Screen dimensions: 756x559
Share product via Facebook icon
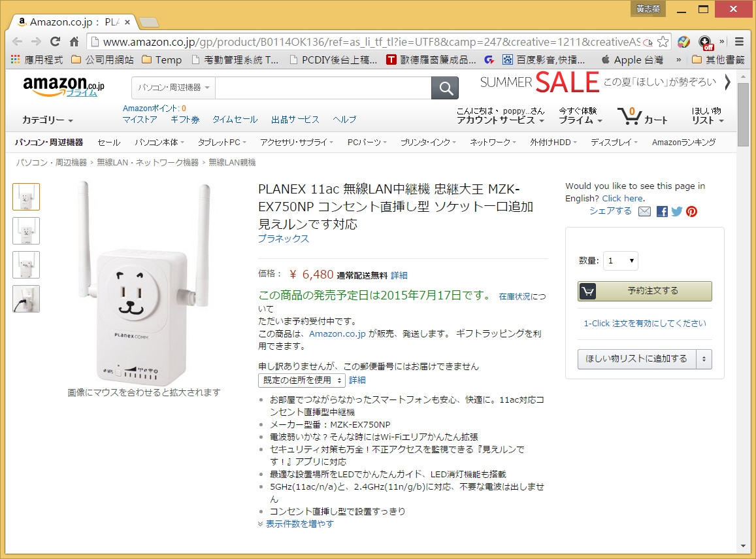(x=662, y=211)
